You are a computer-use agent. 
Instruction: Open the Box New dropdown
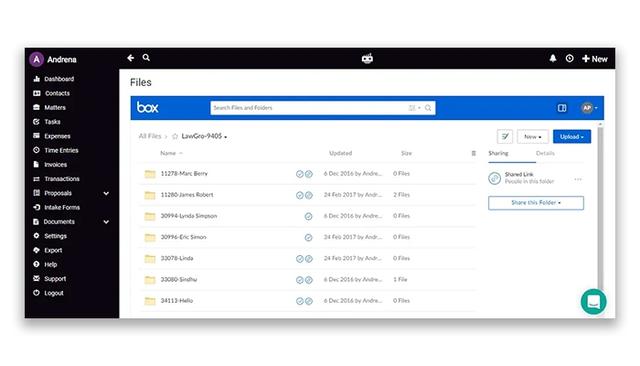coord(533,137)
